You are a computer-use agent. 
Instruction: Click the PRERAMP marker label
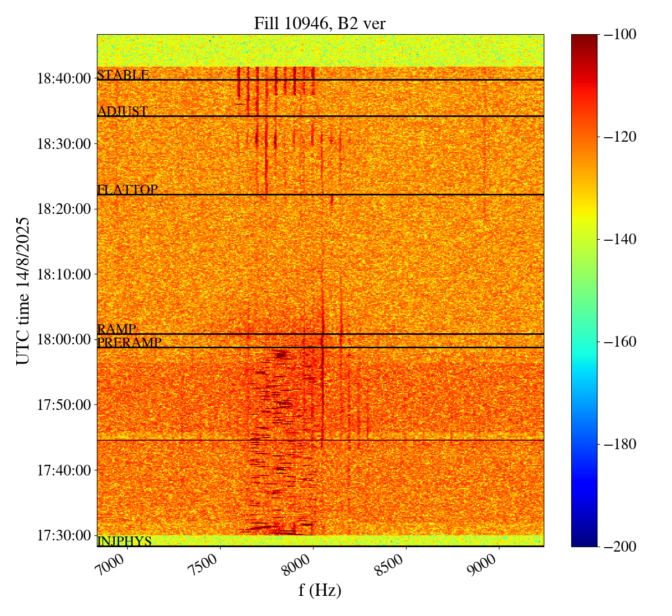click(129, 343)
